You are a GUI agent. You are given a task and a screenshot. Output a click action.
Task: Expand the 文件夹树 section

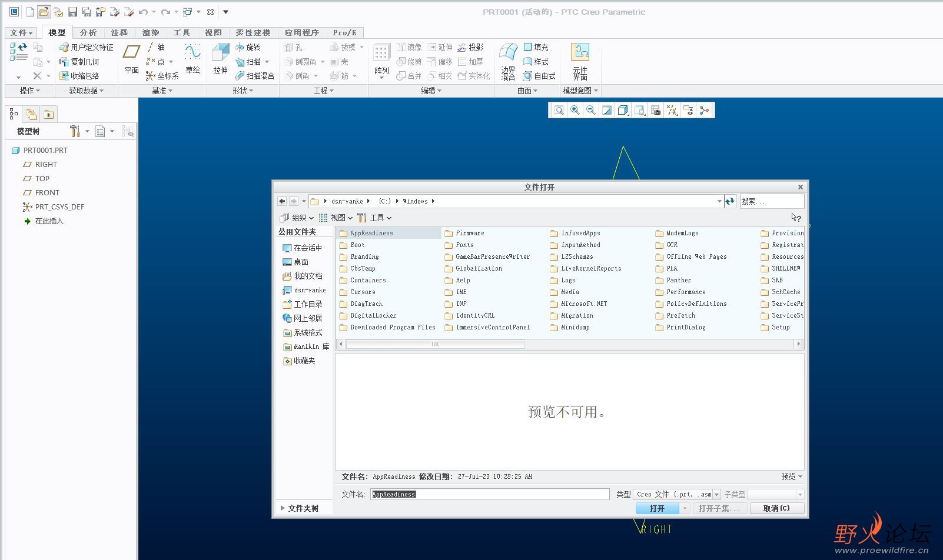300,508
